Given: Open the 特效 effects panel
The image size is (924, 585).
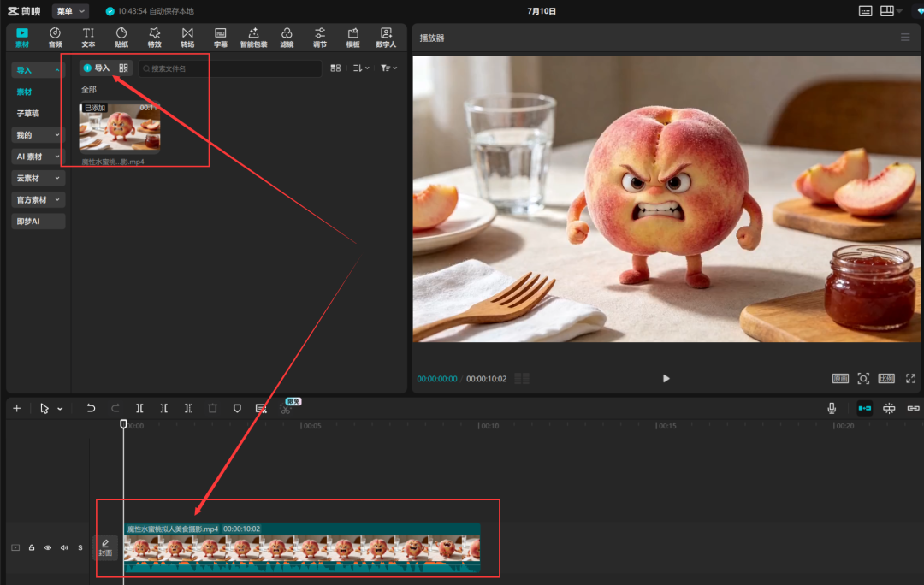Looking at the screenshot, I should tap(154, 38).
